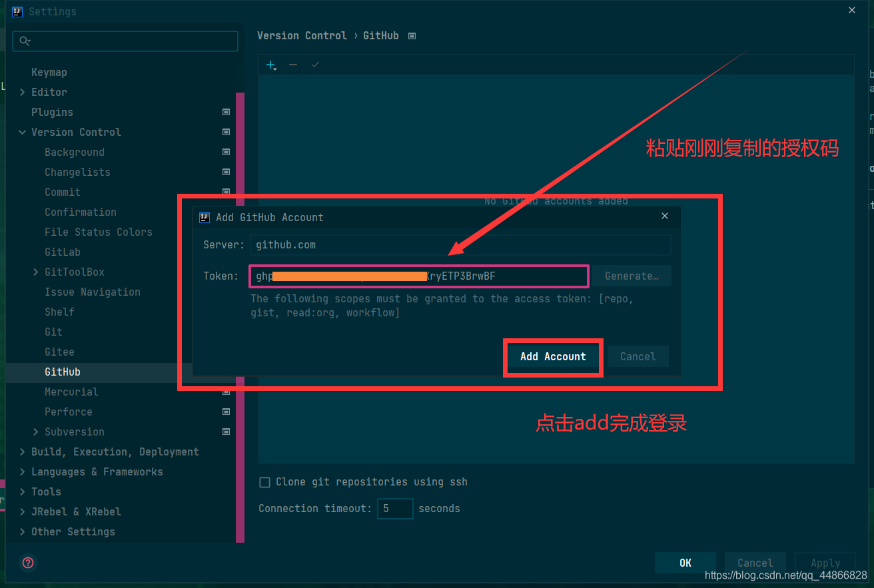
Task: Click the Generate token button
Action: pyautogui.click(x=632, y=276)
